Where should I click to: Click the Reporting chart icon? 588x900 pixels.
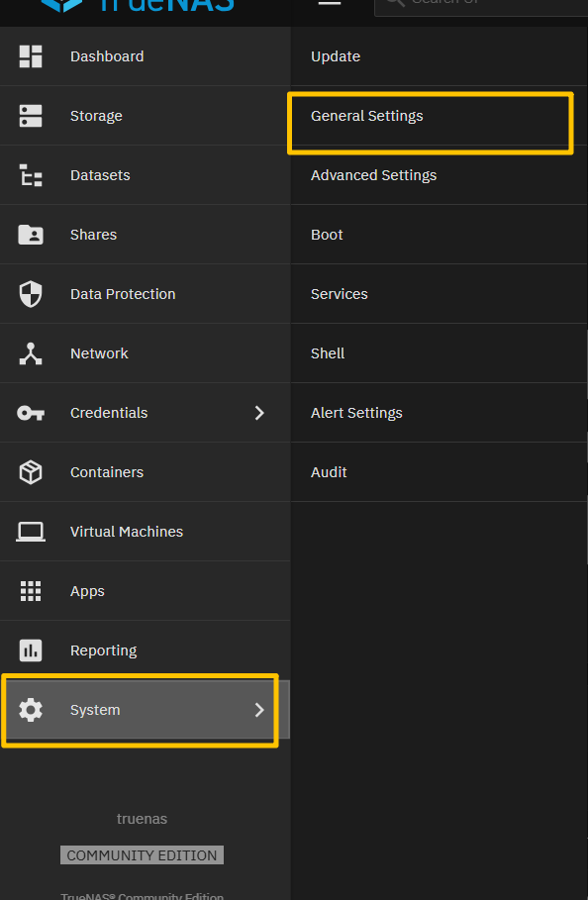31,650
